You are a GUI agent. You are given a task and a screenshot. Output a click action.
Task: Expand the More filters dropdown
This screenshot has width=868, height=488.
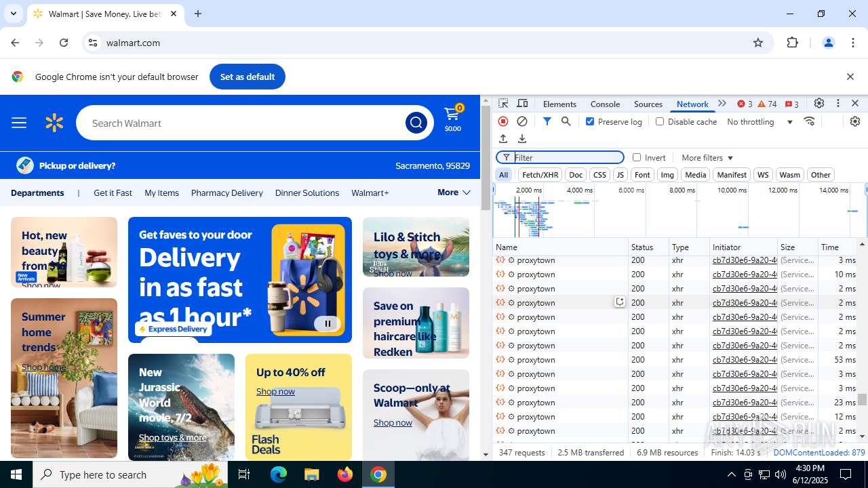point(707,157)
